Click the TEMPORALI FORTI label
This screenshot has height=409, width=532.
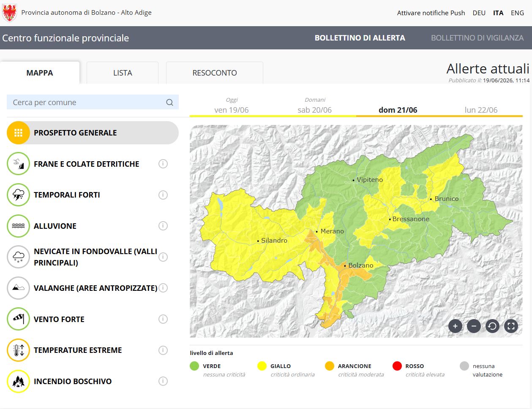(67, 195)
